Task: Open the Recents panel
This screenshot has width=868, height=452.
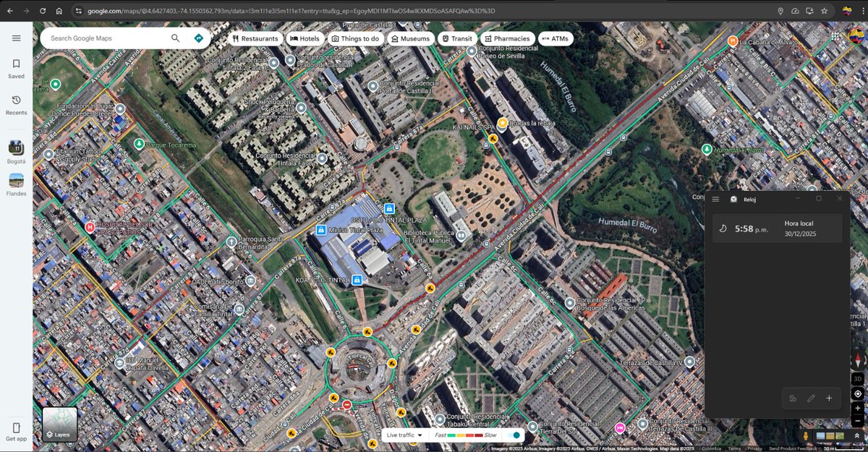Action: click(x=16, y=105)
